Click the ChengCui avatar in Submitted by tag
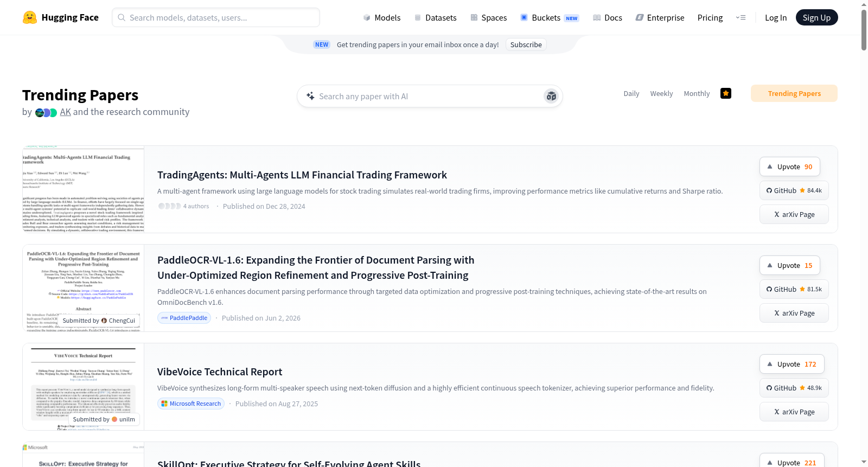The height and width of the screenshot is (467, 868). pos(104,321)
